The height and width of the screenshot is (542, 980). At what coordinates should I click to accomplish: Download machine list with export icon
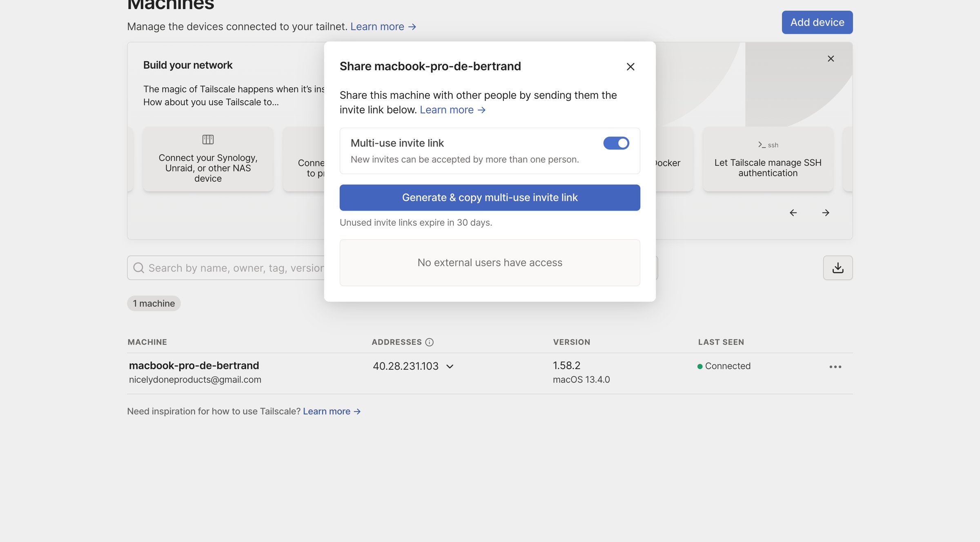837,268
